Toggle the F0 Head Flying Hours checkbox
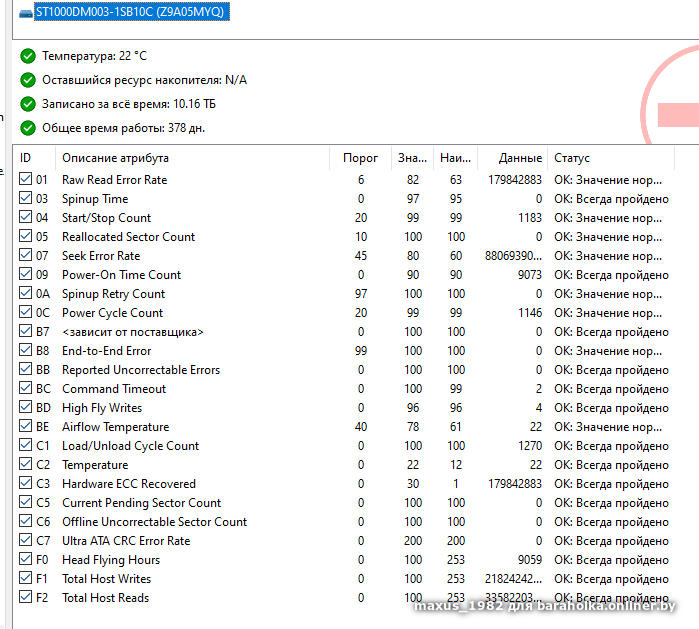 coord(25,559)
